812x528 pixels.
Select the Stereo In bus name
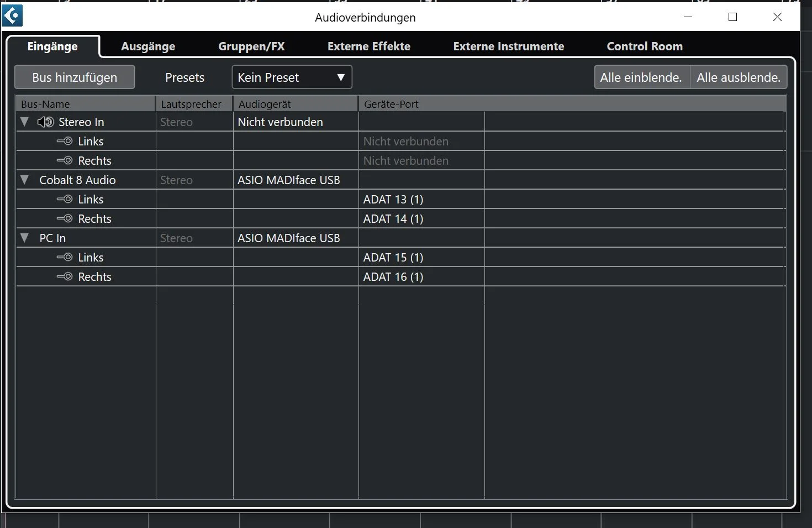[81, 122]
